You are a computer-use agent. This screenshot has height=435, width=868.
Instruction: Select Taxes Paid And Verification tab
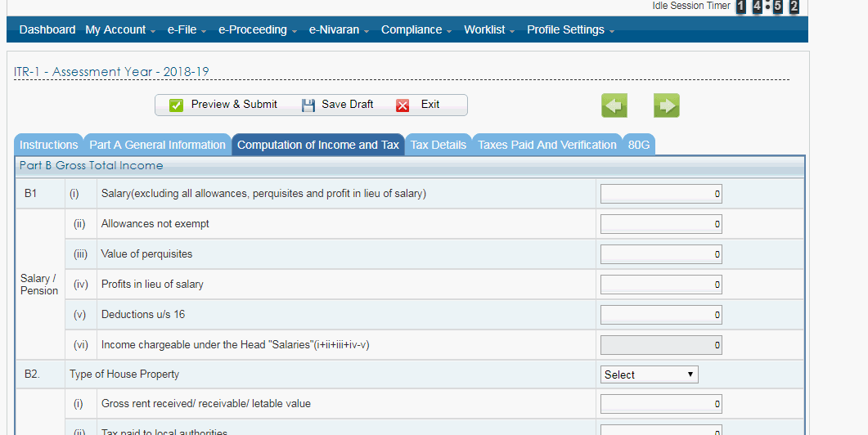[x=547, y=145]
